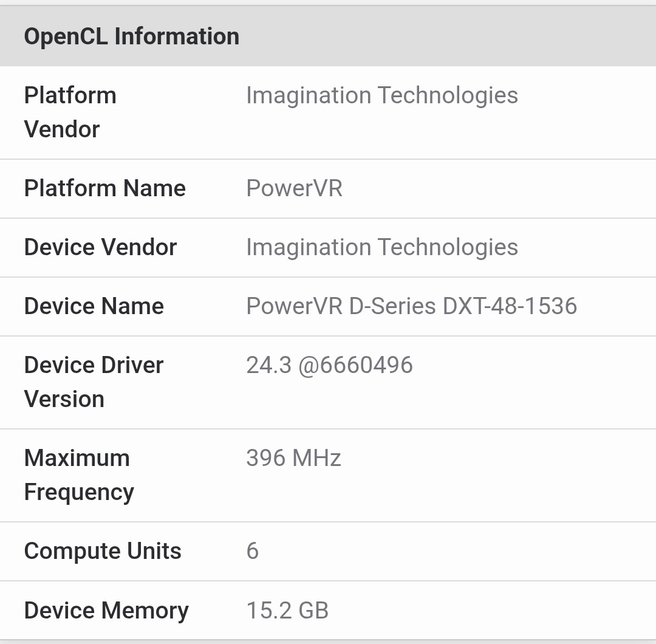Select the Compute Units label
Viewport: 656px width, 644px height.
[103, 551]
